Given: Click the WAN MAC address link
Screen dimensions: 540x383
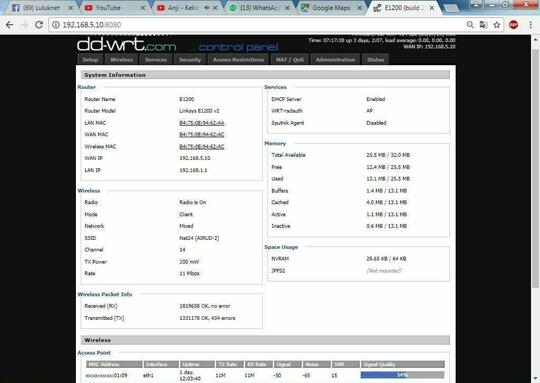Looking at the screenshot, I should point(201,135).
